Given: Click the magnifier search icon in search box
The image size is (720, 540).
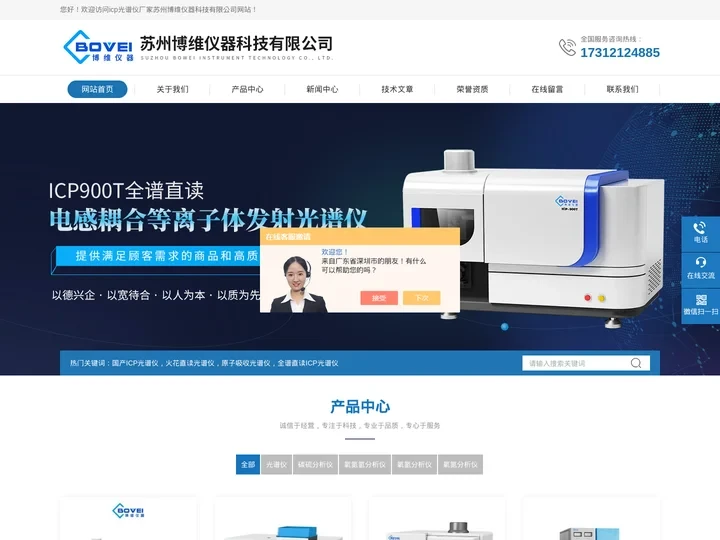Looking at the screenshot, I should [x=636, y=363].
